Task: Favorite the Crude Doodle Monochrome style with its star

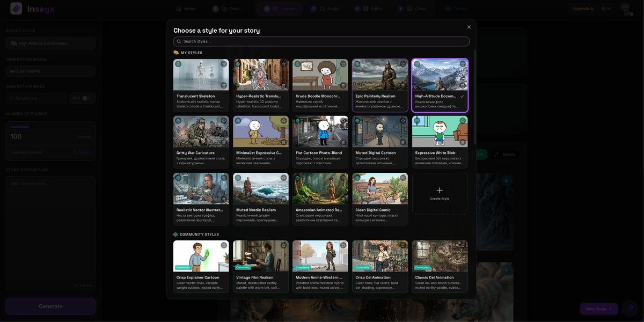Action: click(343, 64)
